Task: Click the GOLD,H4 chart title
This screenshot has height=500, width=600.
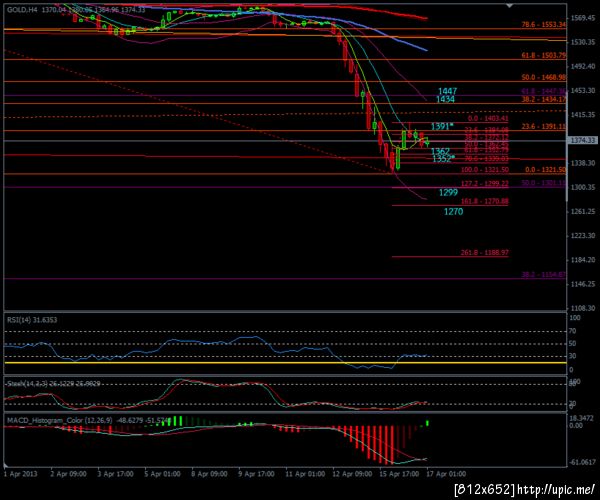Action: pos(22,10)
